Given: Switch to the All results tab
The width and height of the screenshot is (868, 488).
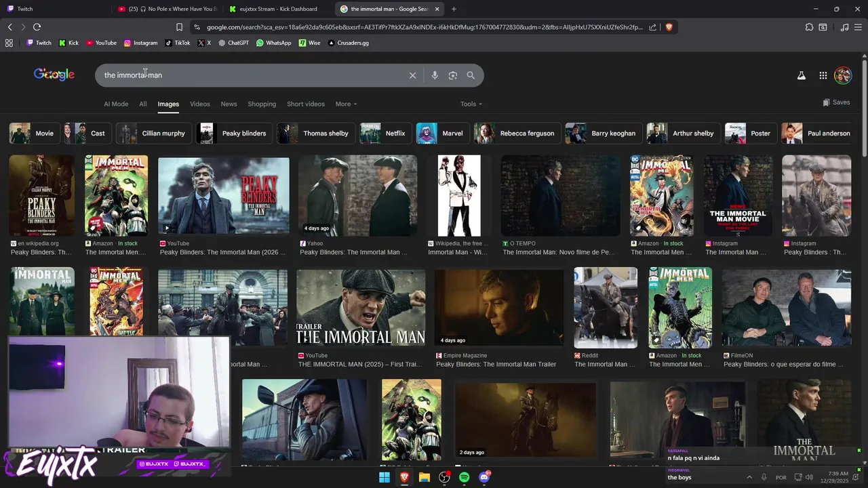Looking at the screenshot, I should click(x=143, y=104).
